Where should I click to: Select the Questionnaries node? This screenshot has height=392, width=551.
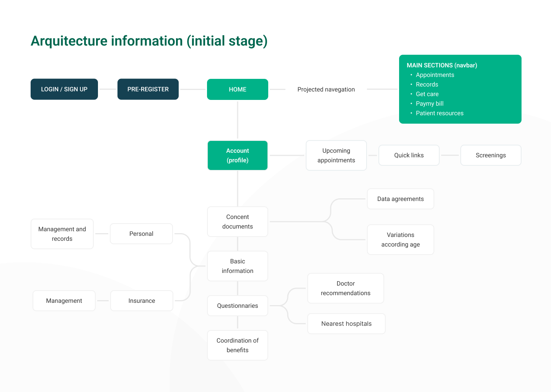pyautogui.click(x=238, y=306)
